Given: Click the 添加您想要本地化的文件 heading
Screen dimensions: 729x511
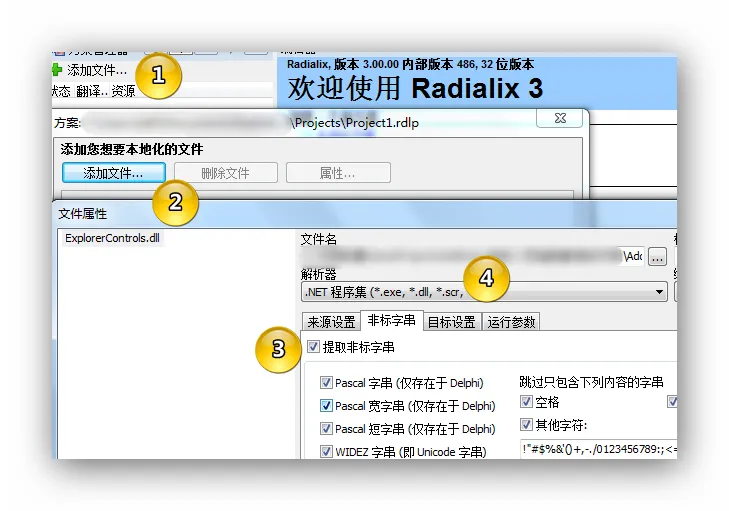Looking at the screenshot, I should (x=132, y=149).
